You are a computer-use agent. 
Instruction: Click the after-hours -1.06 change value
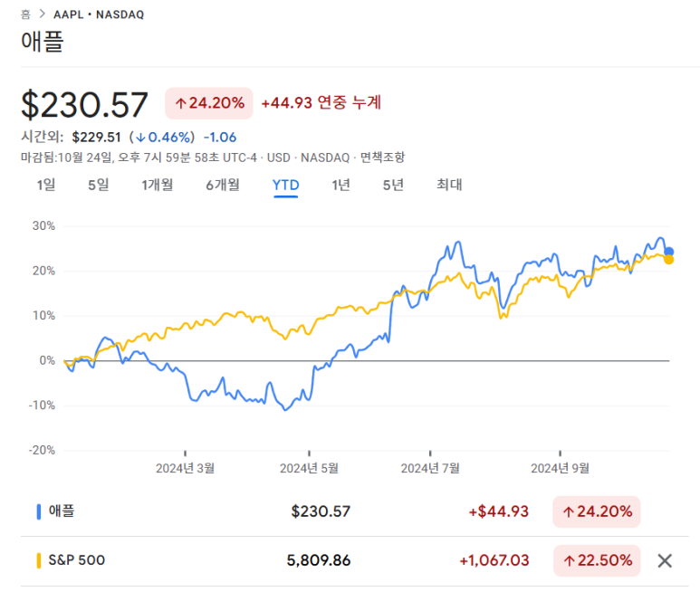(220, 137)
